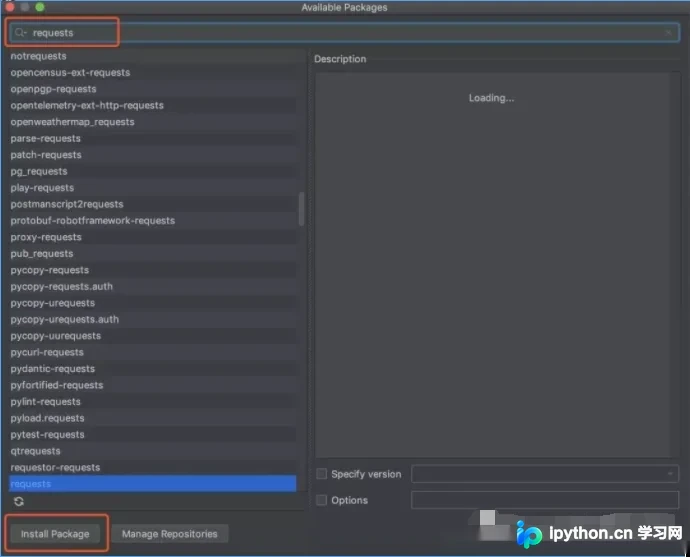Select the "pytest-requests" package
Screen dimensions: 690x557
click(x=153, y=435)
